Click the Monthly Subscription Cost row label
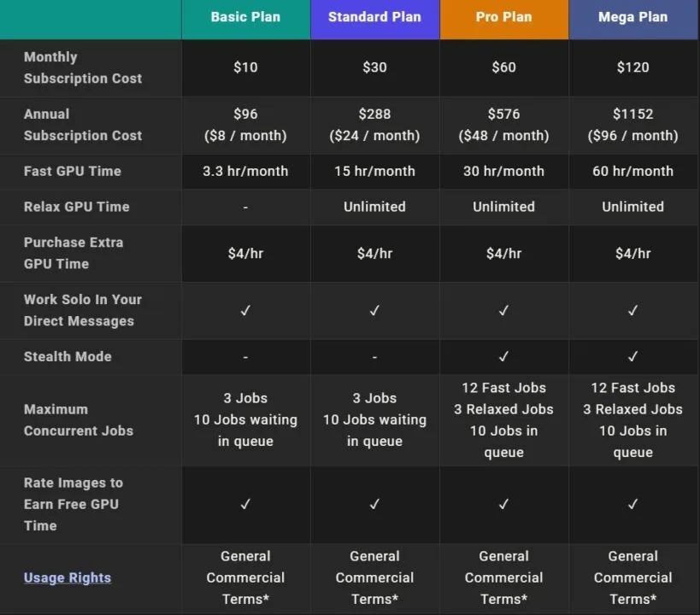Screen dimensions: 700x615 (x=83, y=67)
